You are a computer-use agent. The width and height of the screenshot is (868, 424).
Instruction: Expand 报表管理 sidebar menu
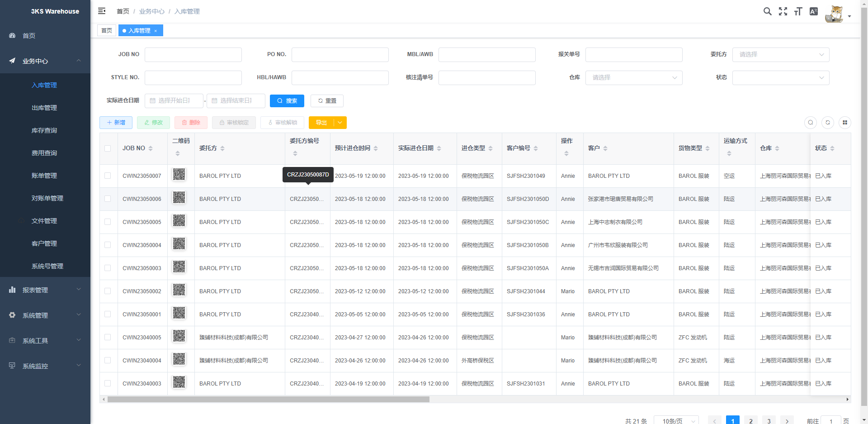click(x=45, y=290)
